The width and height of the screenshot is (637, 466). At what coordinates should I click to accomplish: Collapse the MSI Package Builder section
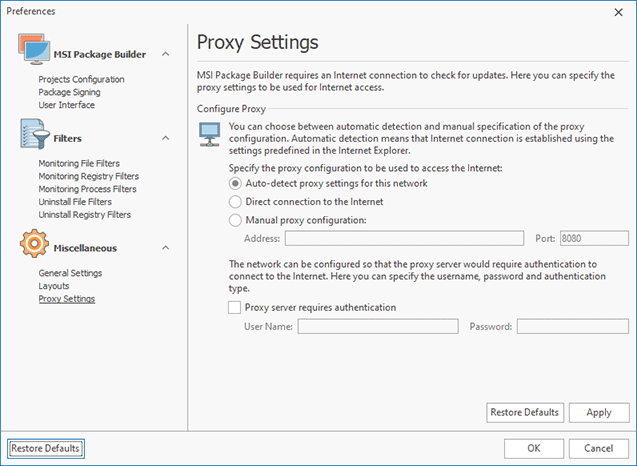coord(166,54)
